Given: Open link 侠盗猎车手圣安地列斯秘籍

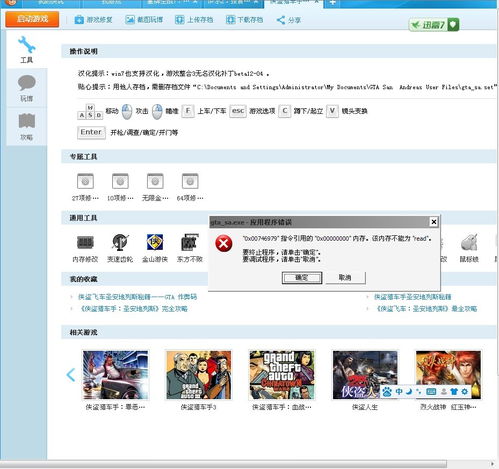Looking at the screenshot, I should pos(412,297).
